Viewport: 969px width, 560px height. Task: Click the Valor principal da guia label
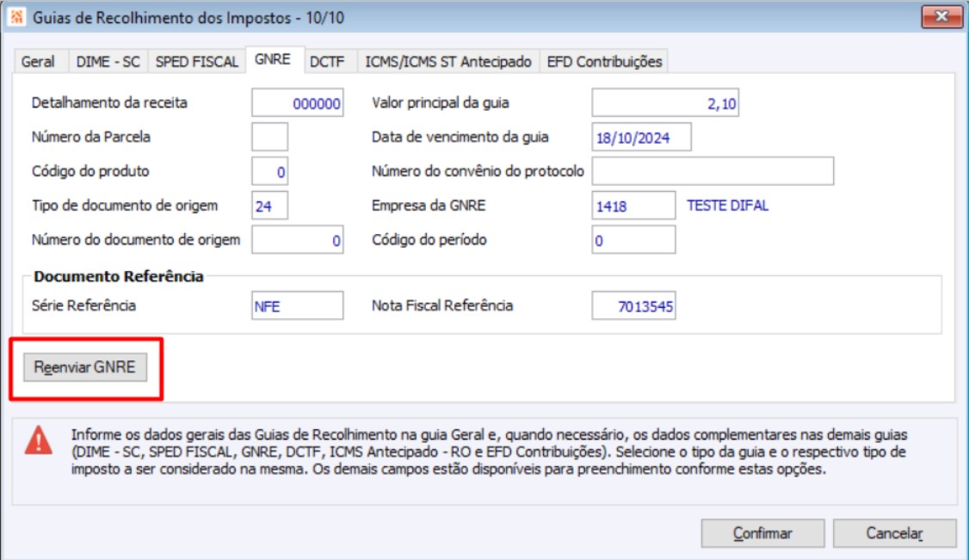[x=440, y=102]
